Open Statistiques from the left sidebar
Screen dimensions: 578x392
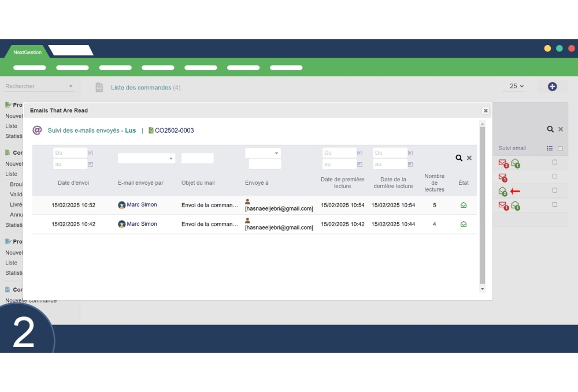tap(13, 135)
